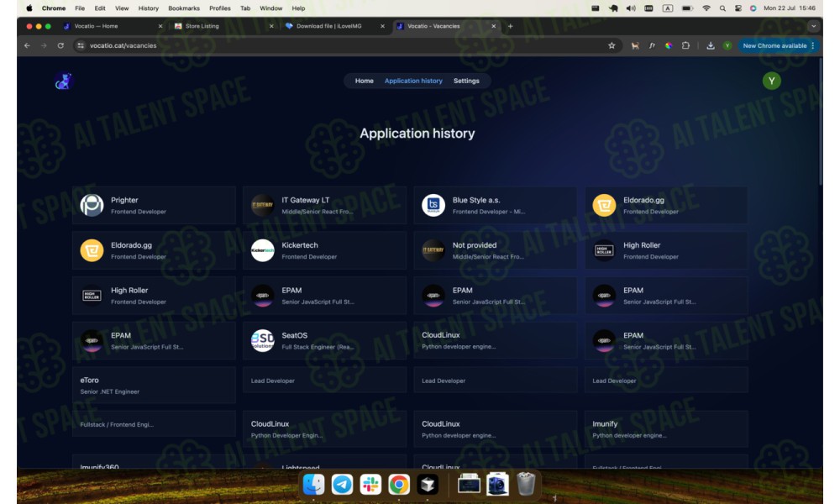The image size is (840, 504).
Task: Switch to the Vocatio — Home tab
Action: coord(113,26)
